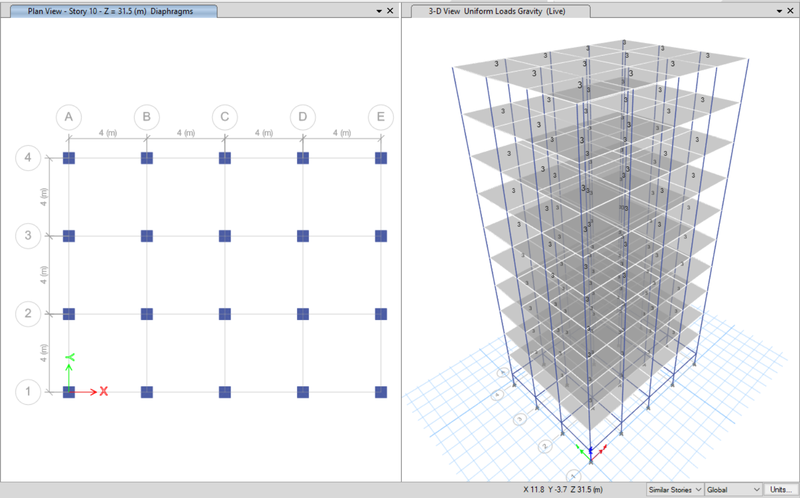Select grid bubble B
This screenshot has width=800, height=498.
[x=147, y=117]
